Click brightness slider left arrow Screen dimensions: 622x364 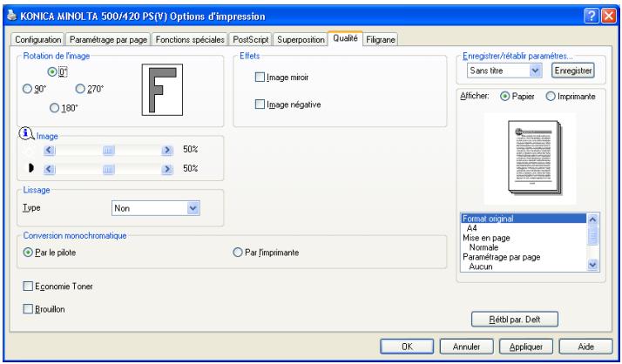click(49, 150)
